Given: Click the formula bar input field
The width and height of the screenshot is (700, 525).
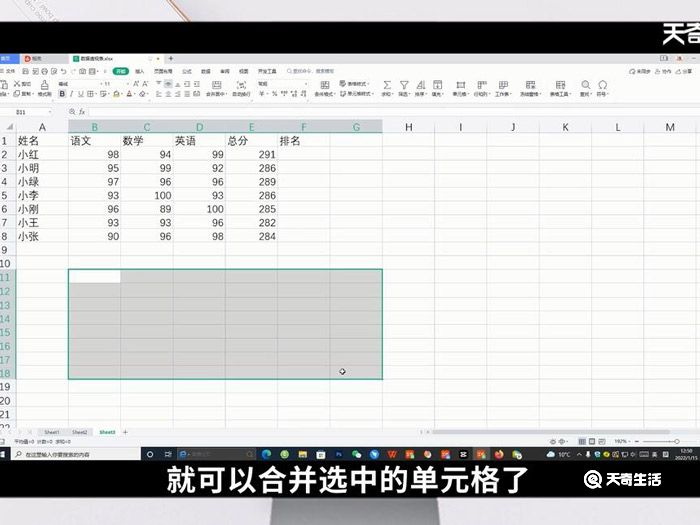Looking at the screenshot, I should coord(393,112).
